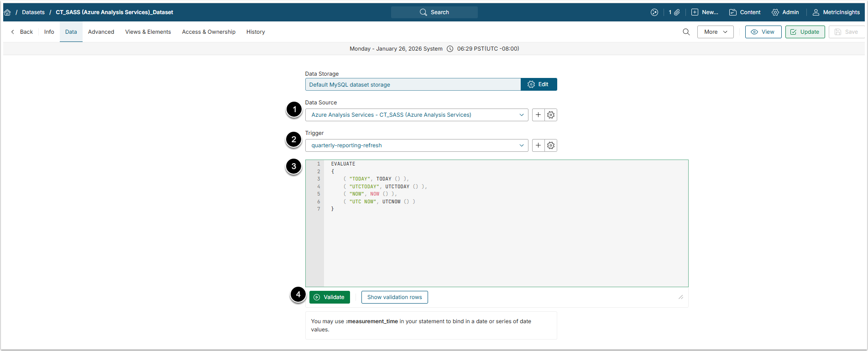Click the paperclip attachments icon
Viewport: 868px width, 351px height.
(x=677, y=12)
